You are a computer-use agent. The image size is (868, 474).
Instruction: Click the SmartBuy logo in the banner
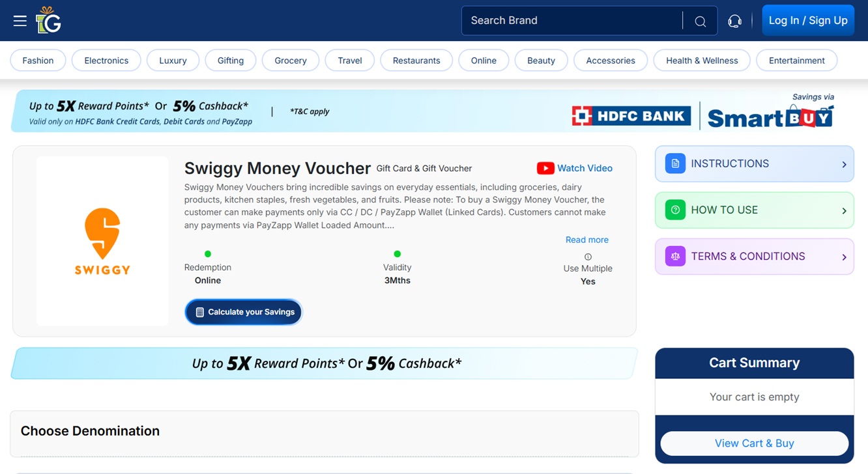pyautogui.click(x=770, y=116)
